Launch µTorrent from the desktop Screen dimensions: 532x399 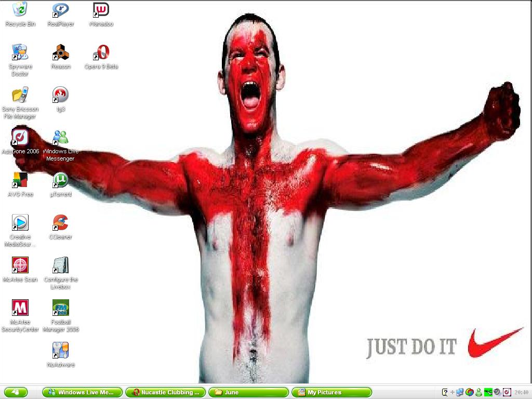pyautogui.click(x=61, y=180)
